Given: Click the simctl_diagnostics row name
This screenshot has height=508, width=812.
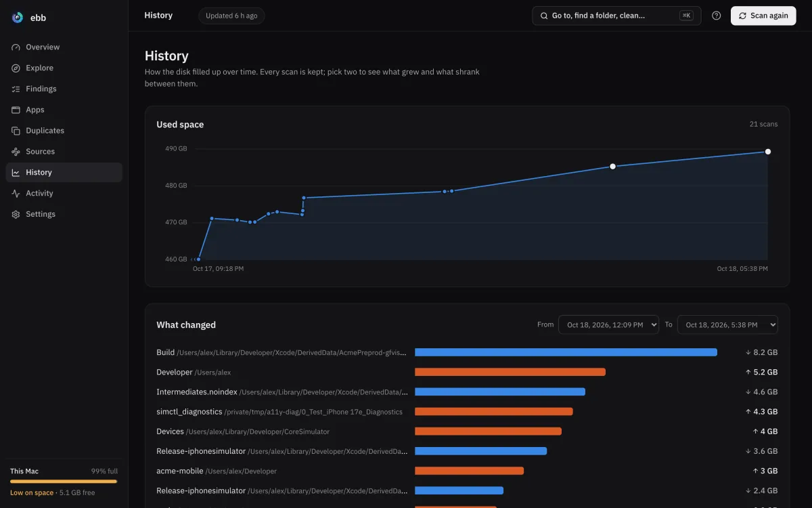Looking at the screenshot, I should tap(189, 412).
